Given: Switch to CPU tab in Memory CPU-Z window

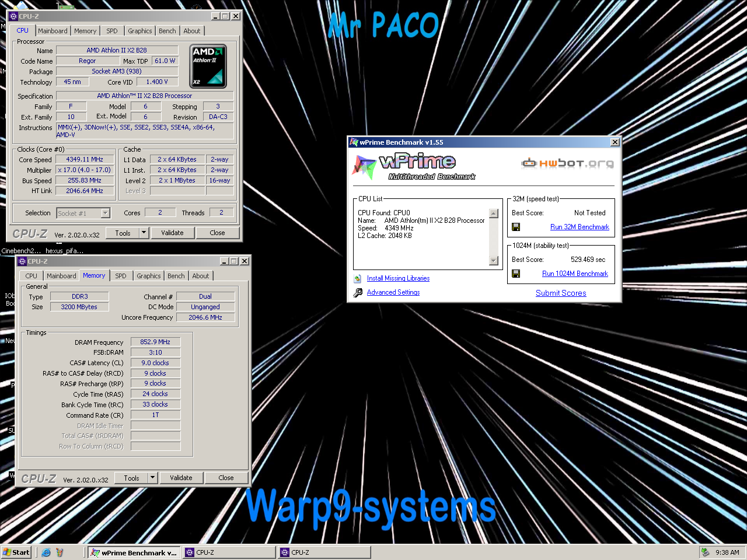Looking at the screenshot, I should 32,276.
